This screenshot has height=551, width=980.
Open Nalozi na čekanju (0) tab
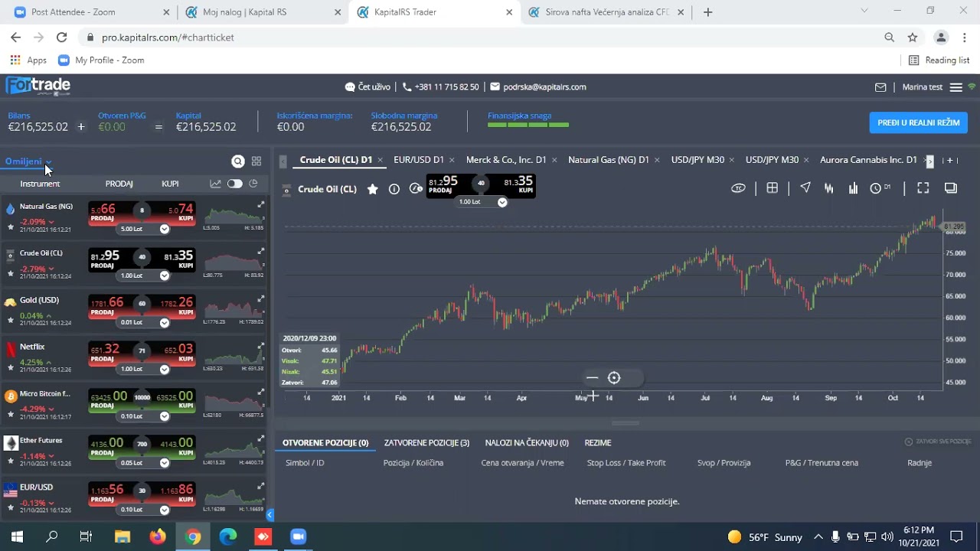(x=527, y=442)
